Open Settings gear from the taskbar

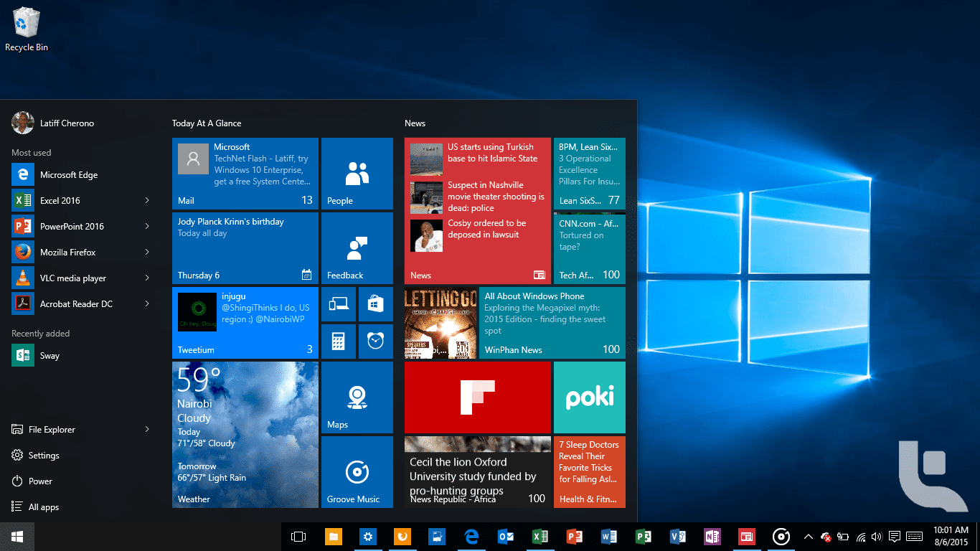[368, 537]
